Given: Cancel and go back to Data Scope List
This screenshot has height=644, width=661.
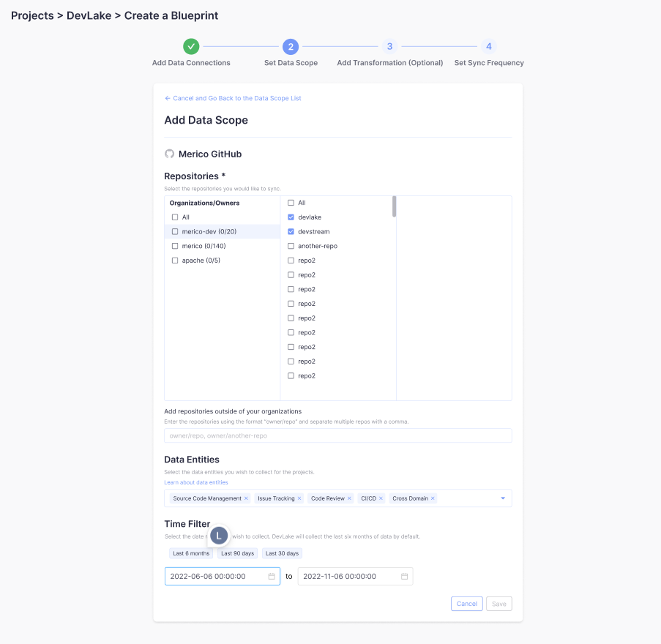Looking at the screenshot, I should pos(233,98).
